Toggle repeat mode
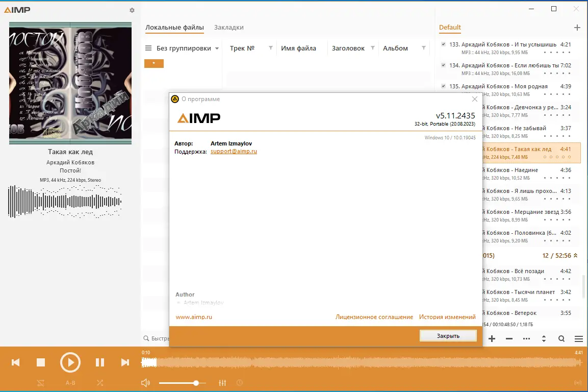 pos(40,382)
